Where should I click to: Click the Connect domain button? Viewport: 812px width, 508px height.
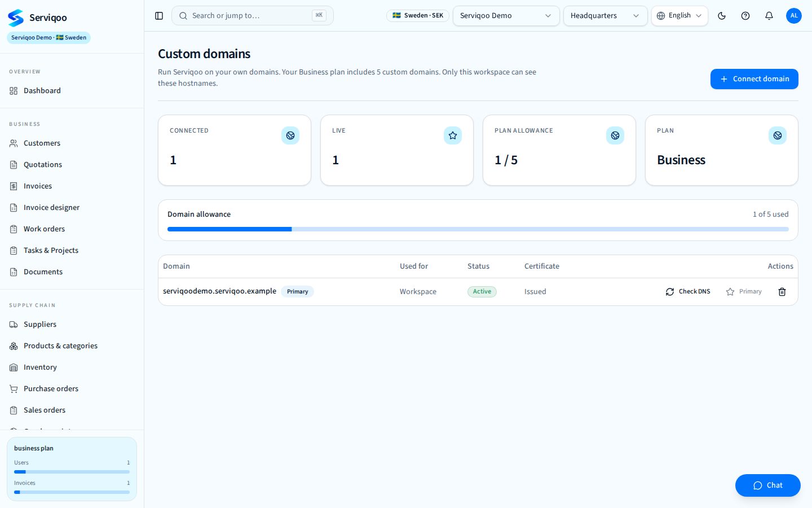coord(754,79)
